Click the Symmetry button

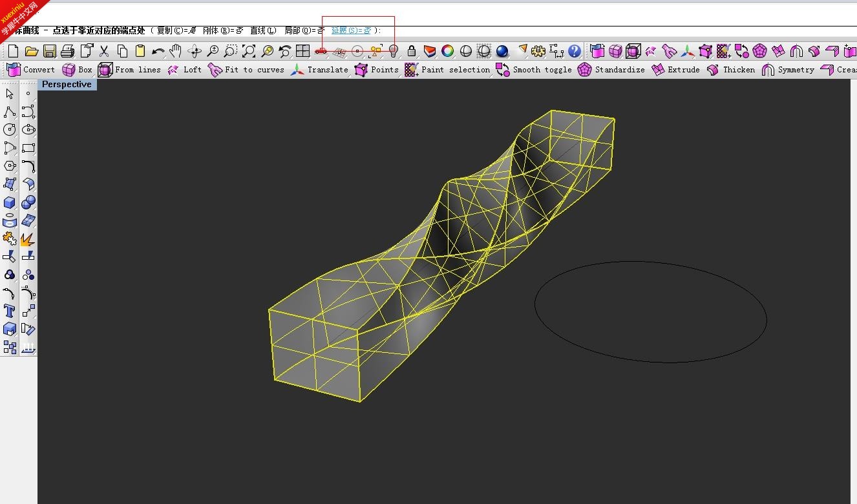788,70
